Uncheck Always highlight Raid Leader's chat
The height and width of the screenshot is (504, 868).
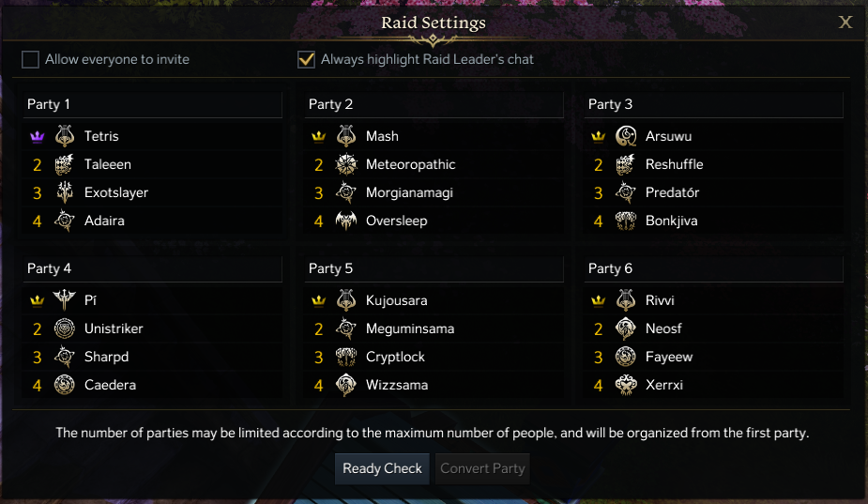[306, 60]
